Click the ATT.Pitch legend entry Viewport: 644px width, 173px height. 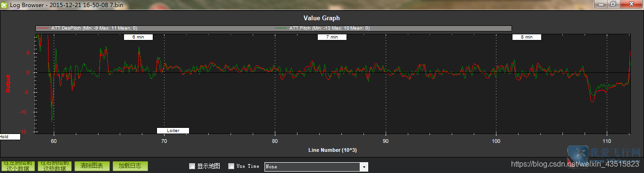(322, 28)
